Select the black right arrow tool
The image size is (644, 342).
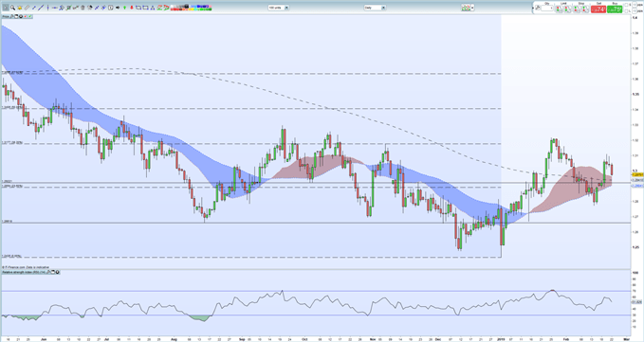pyautogui.click(x=118, y=8)
